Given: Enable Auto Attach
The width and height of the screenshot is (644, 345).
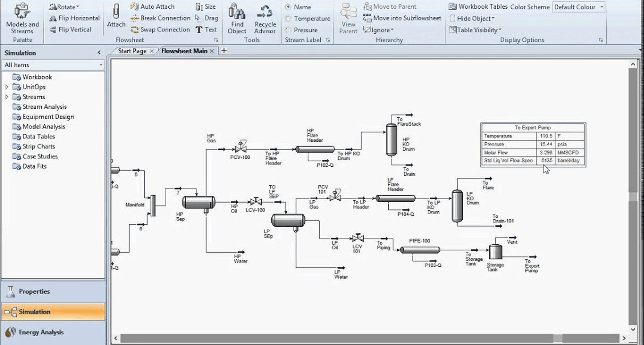Looking at the screenshot, I should [152, 7].
